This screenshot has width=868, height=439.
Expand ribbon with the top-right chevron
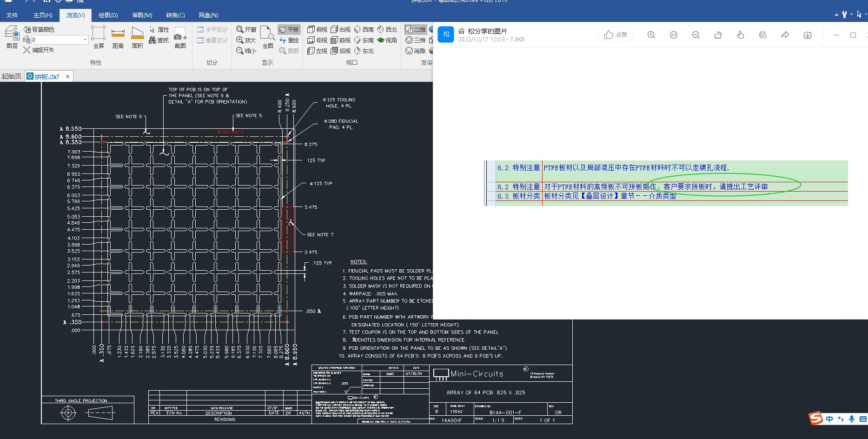pyautogui.click(x=836, y=15)
